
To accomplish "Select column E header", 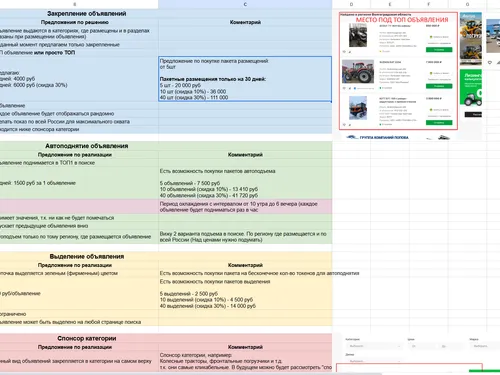I will tap(390, 4).
